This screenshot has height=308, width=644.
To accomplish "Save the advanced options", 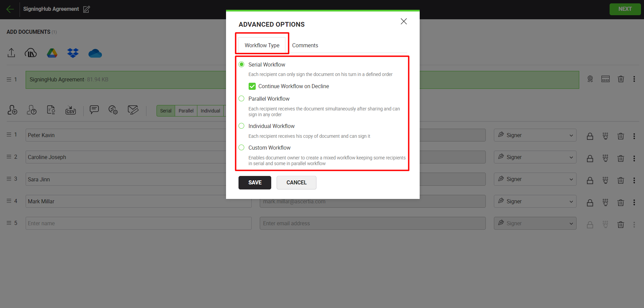I will (x=255, y=182).
